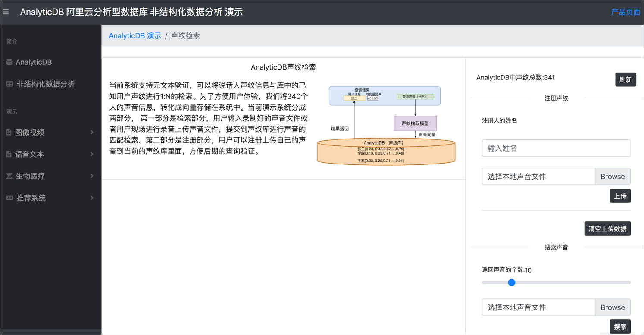This screenshot has height=335, width=644.
Task: Click the 声纹检索 breadcrumb text
Action: [x=185, y=36]
